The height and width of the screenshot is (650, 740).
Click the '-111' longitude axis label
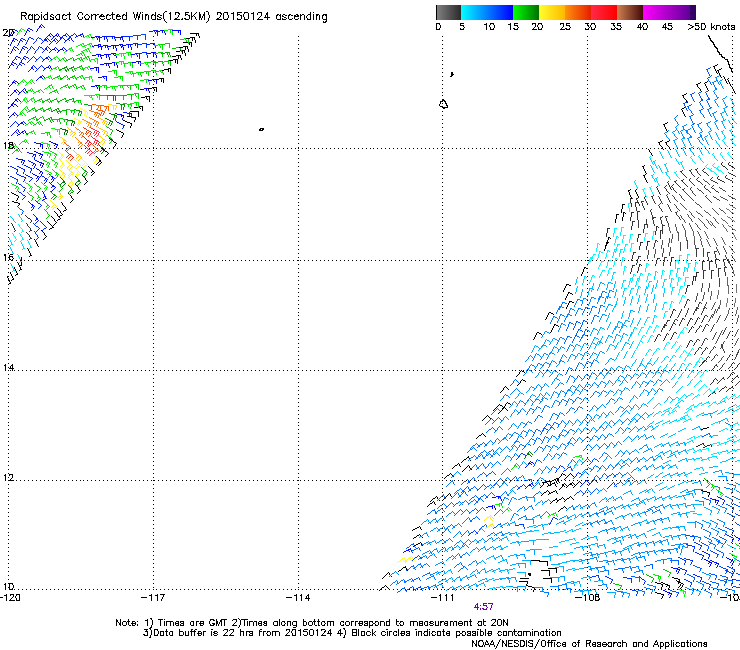pos(443,598)
